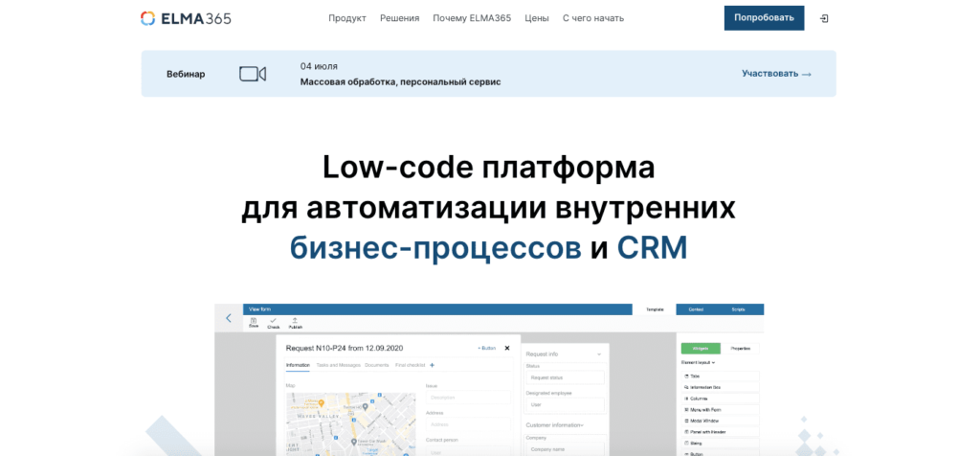Click the Company name field

click(565, 449)
